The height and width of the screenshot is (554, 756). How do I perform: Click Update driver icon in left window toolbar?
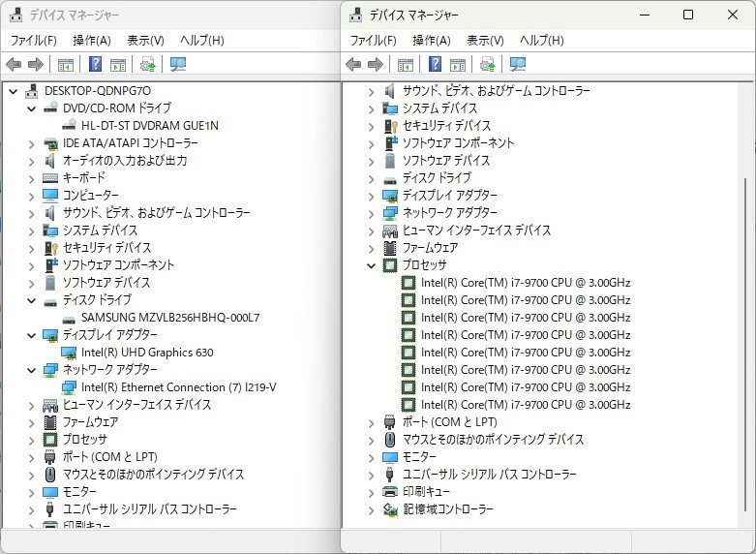[x=147, y=64]
